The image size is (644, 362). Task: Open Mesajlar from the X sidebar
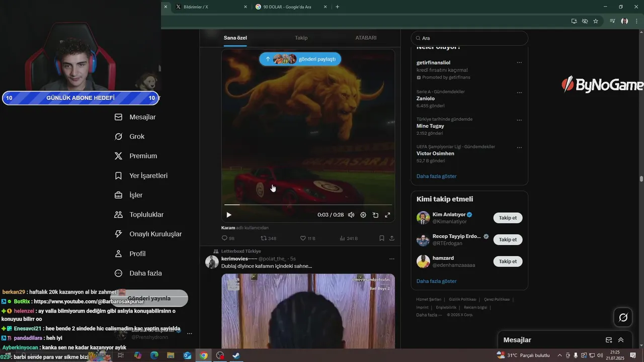[x=135, y=117]
